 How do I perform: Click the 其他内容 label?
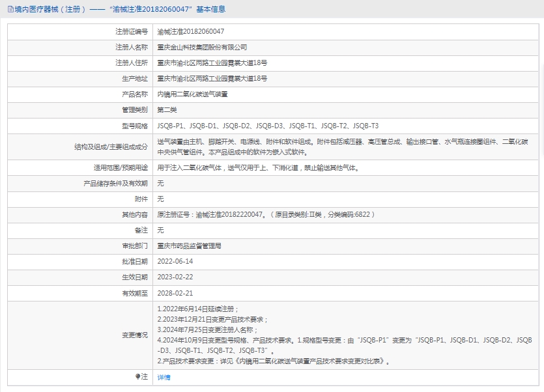pos(135,215)
